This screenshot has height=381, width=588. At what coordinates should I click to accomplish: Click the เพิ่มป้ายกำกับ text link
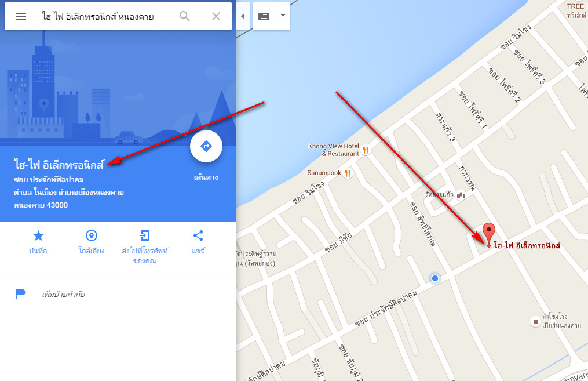(63, 294)
